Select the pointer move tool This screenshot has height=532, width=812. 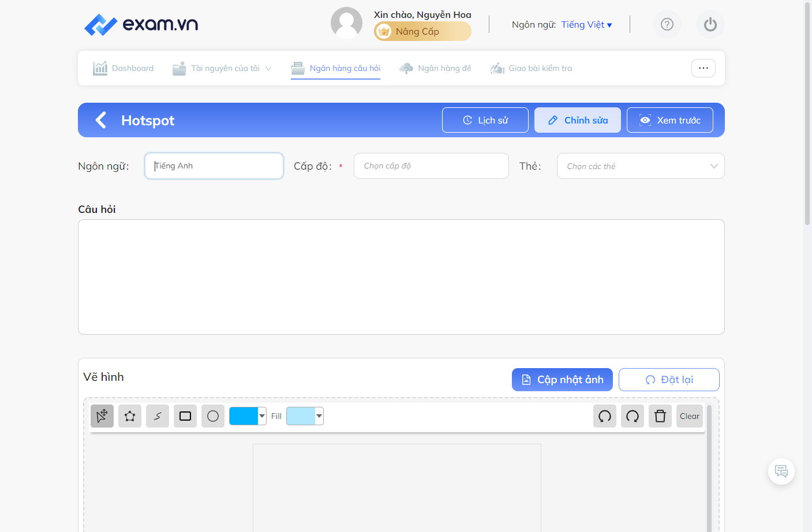102,416
